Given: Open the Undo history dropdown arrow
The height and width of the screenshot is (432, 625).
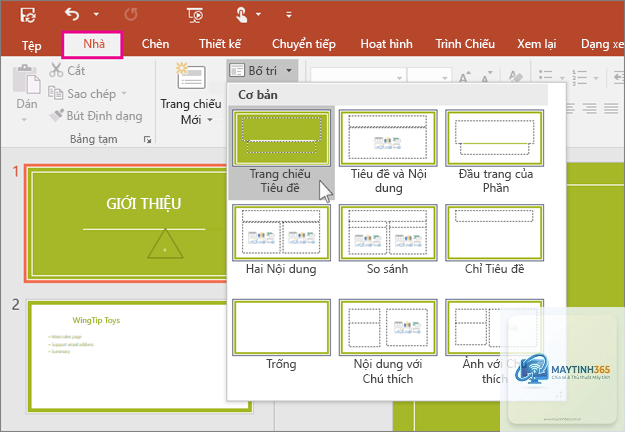Looking at the screenshot, I should (x=96, y=14).
